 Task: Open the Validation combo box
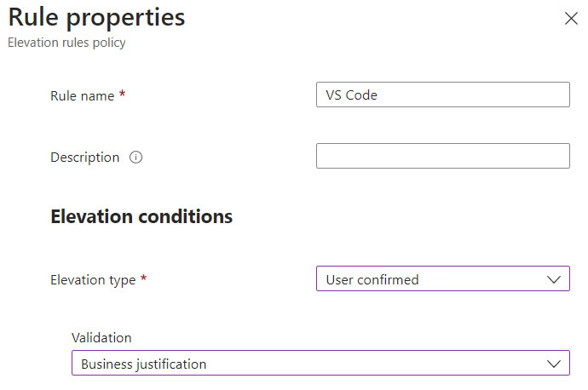(x=320, y=363)
